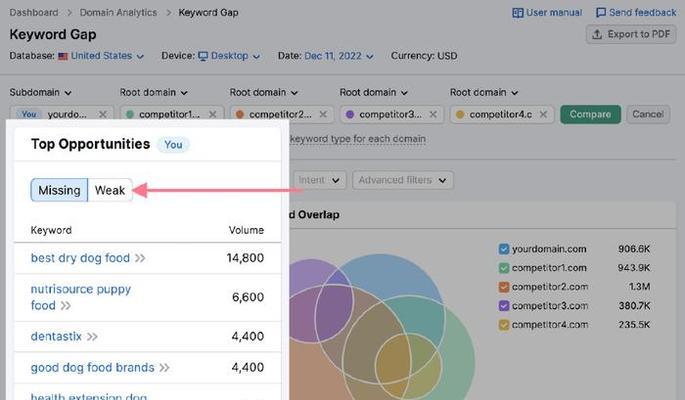
Task: Toggle competitor3.com checkbox in legend
Action: click(x=504, y=306)
